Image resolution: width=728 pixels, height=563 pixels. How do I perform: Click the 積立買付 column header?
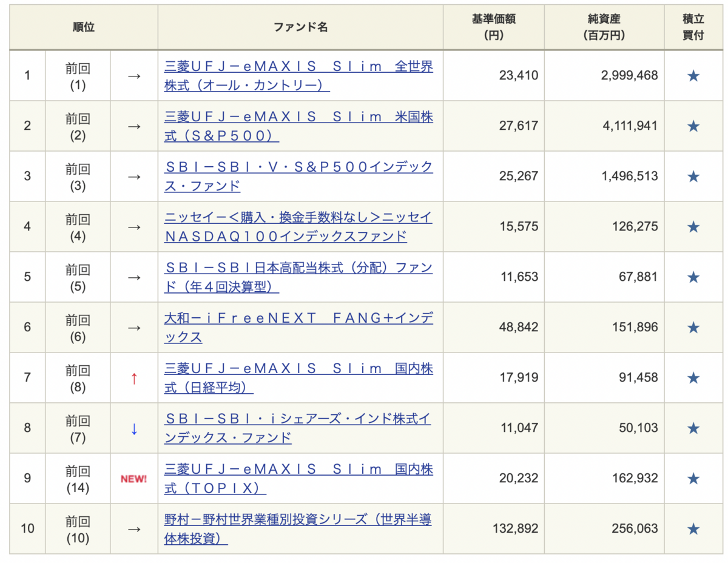tap(693, 27)
